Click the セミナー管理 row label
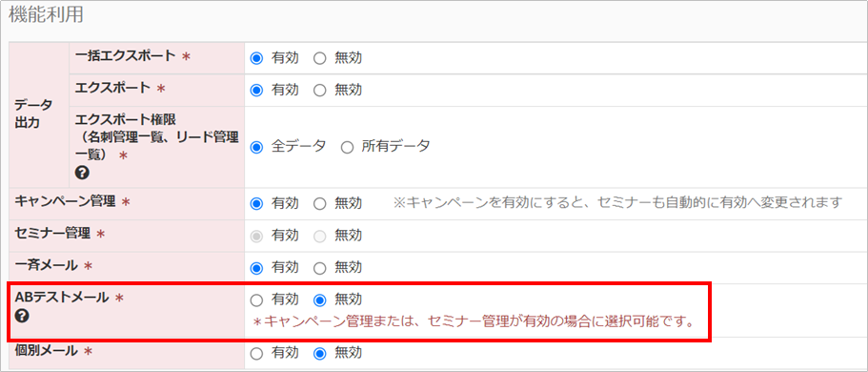 point(52,234)
